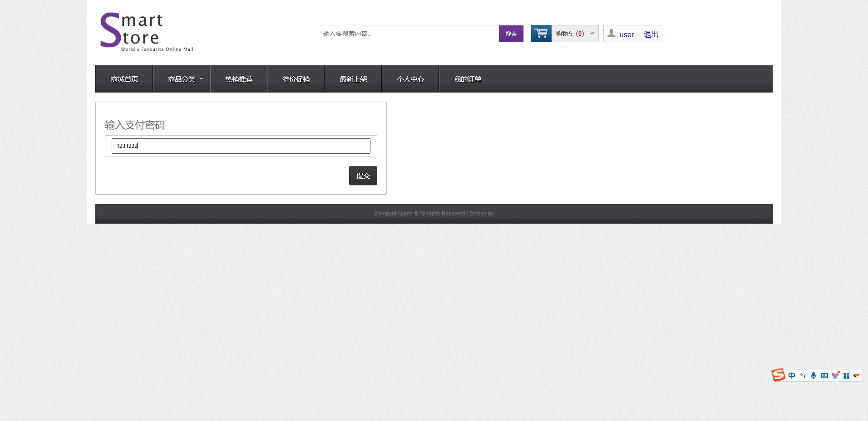Open the Sogou soft keyboard icon
The width and height of the screenshot is (868, 421).
click(x=824, y=376)
